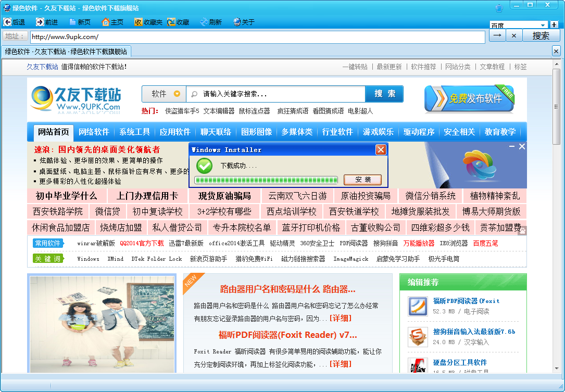This screenshot has width=565, height=392.
Task: Go to the 主页 home page
Action: tap(112, 22)
